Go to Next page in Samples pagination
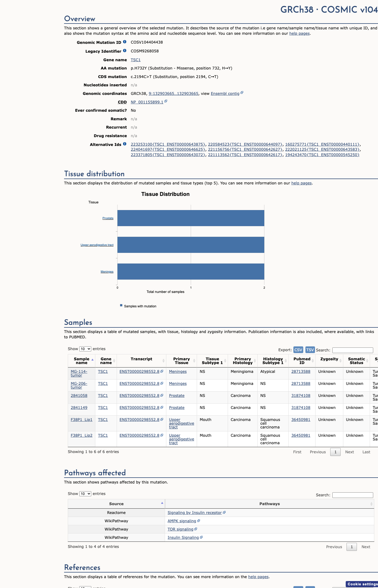This screenshot has height=588, width=378. click(x=349, y=452)
